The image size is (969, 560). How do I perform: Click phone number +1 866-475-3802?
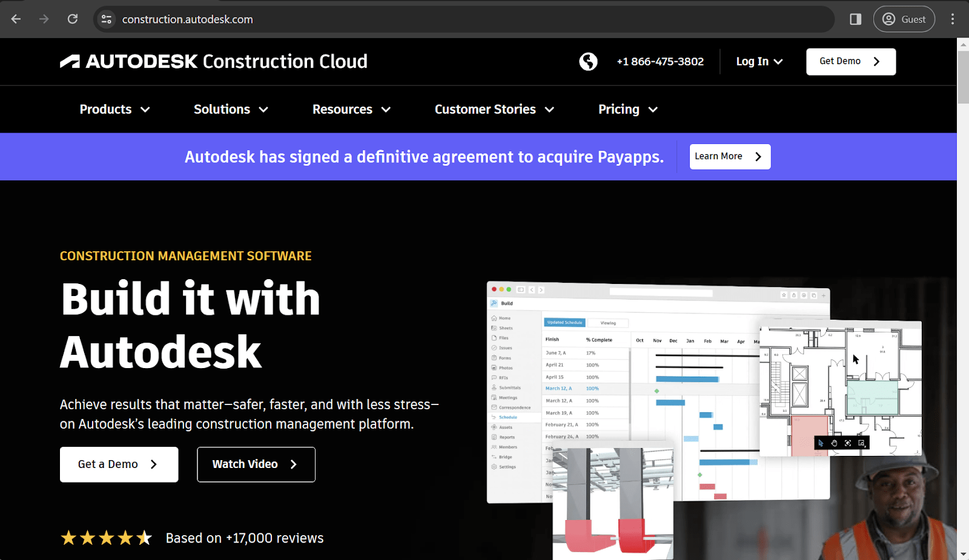click(660, 61)
